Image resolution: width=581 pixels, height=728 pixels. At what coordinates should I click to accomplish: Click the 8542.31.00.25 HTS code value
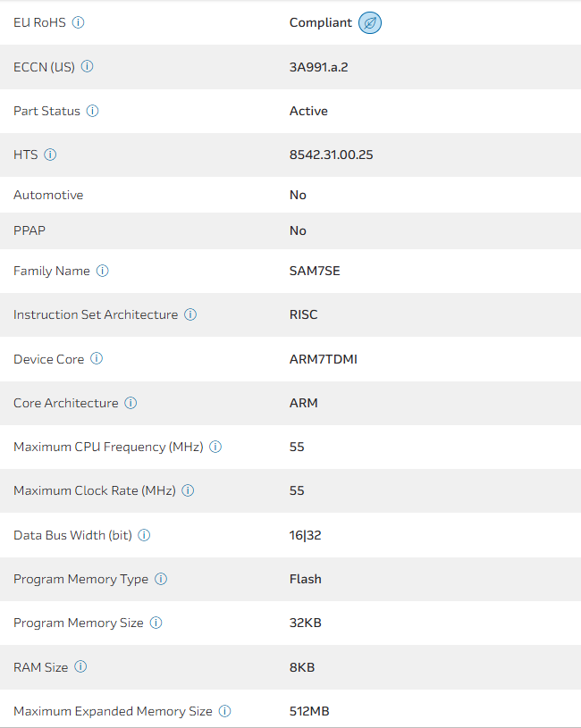coord(331,155)
